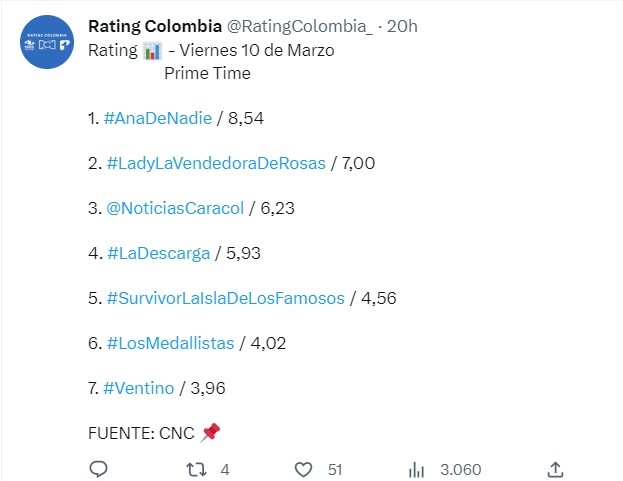Click the reply speech bubble icon
Viewport: 623px width, 481px height.
tap(98, 468)
